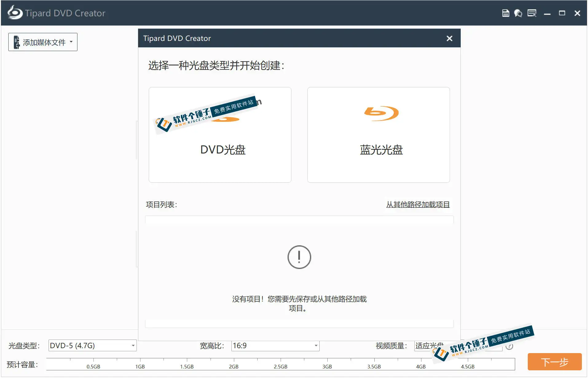Viewport: 588px width, 378px height.
Task: Open the 视频质量 dropdown
Action: point(458,346)
